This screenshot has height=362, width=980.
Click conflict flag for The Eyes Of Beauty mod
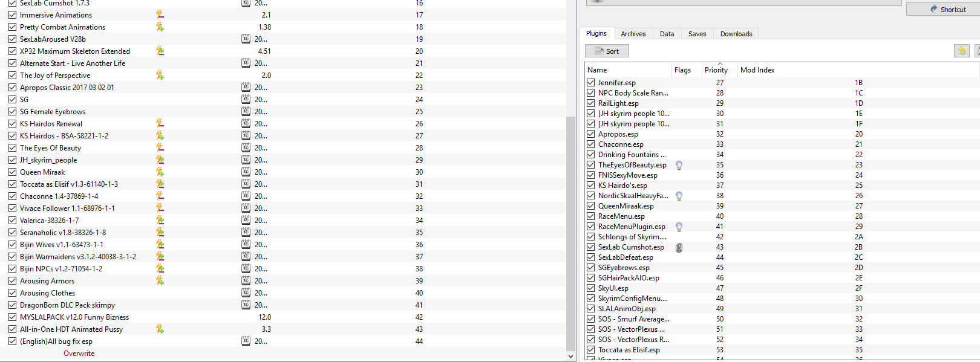pyautogui.click(x=160, y=147)
